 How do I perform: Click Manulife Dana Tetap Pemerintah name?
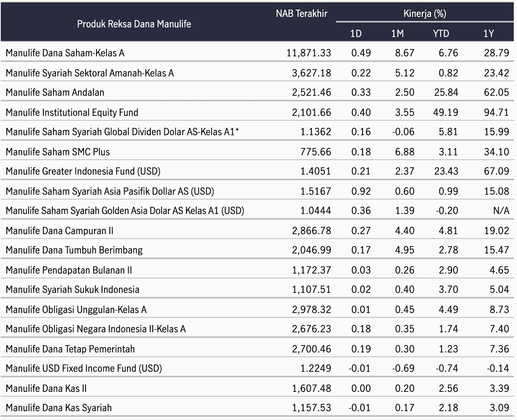(x=70, y=349)
